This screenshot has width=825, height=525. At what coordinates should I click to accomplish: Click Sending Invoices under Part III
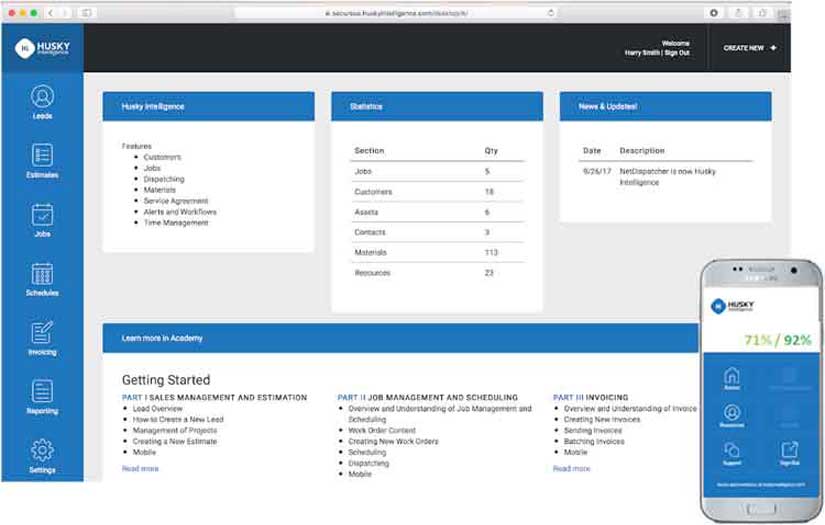click(593, 430)
